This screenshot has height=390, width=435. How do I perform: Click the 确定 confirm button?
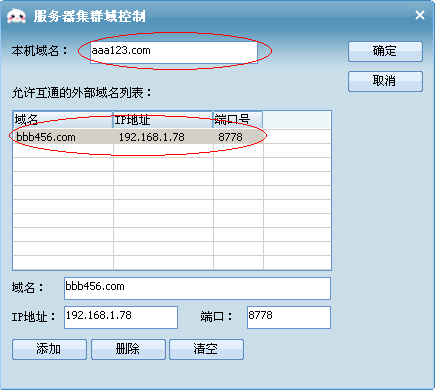coord(385,51)
